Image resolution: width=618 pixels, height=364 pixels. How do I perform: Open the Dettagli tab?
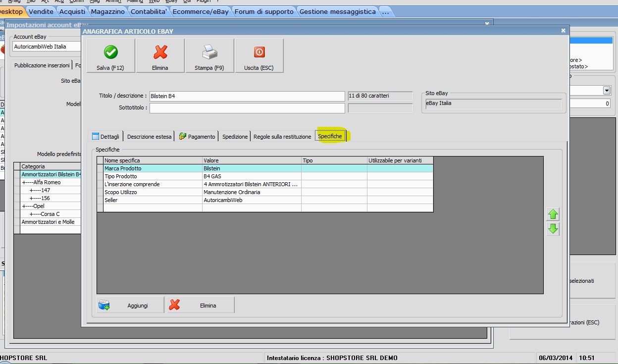click(106, 136)
